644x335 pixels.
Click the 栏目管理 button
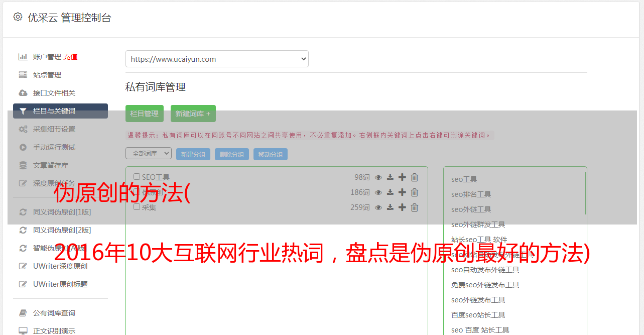[x=145, y=114]
